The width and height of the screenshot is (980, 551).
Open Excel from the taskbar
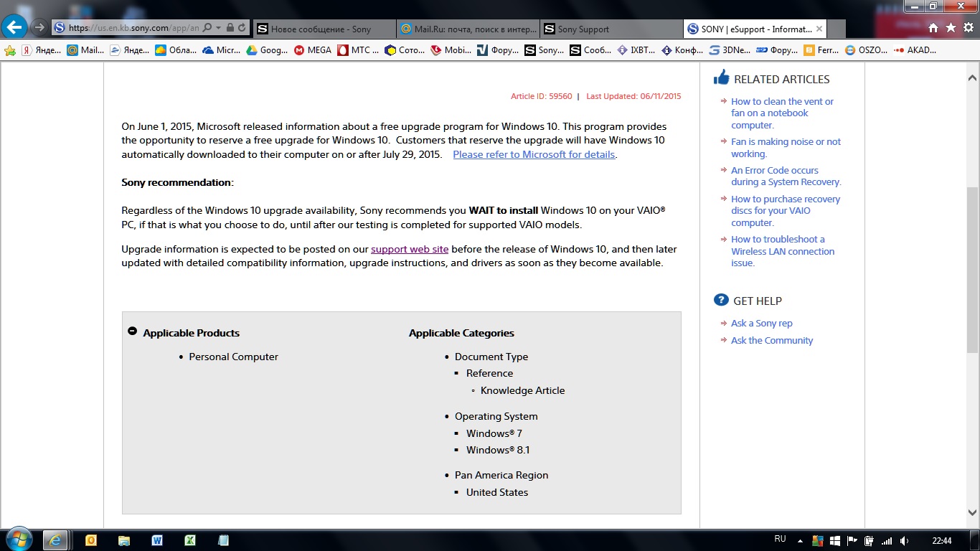point(190,540)
